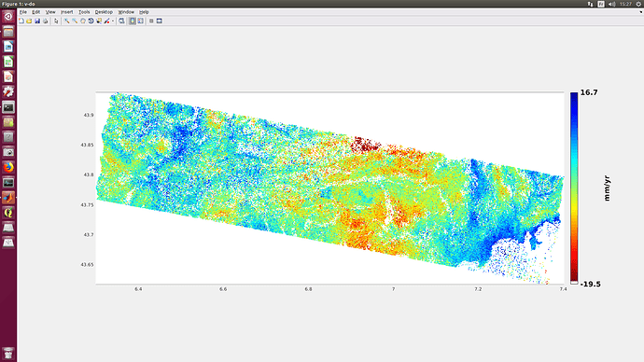
Task: Toggle the Insert Legend button
Action: tap(140, 21)
